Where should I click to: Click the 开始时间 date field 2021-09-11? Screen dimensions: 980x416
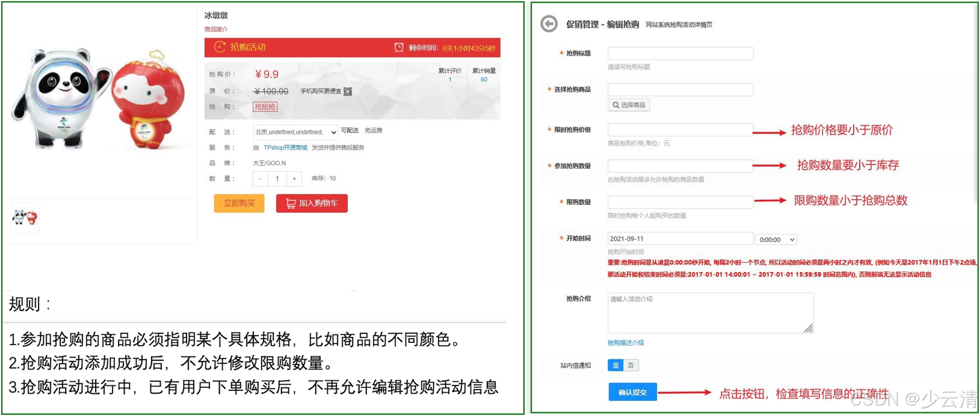coord(680,238)
